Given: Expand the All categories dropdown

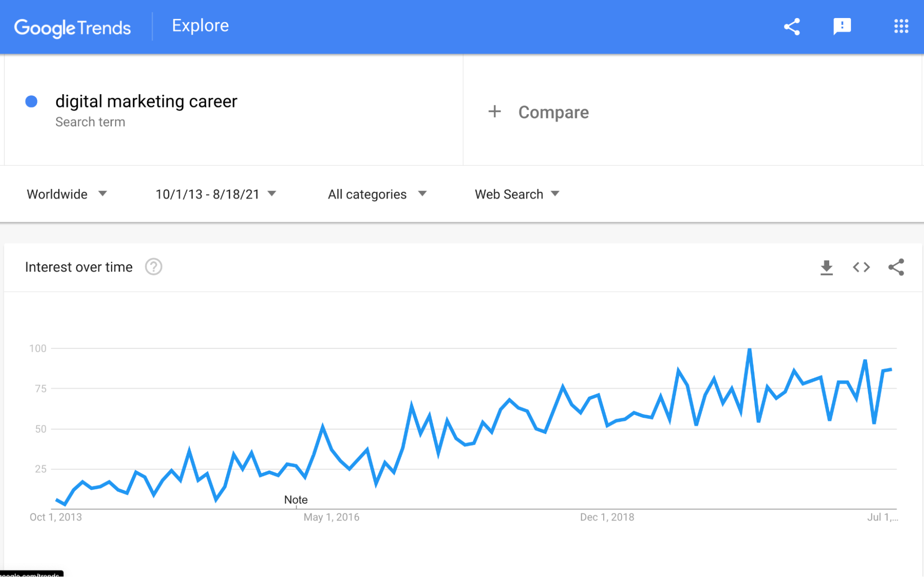Looking at the screenshot, I should tap(377, 194).
